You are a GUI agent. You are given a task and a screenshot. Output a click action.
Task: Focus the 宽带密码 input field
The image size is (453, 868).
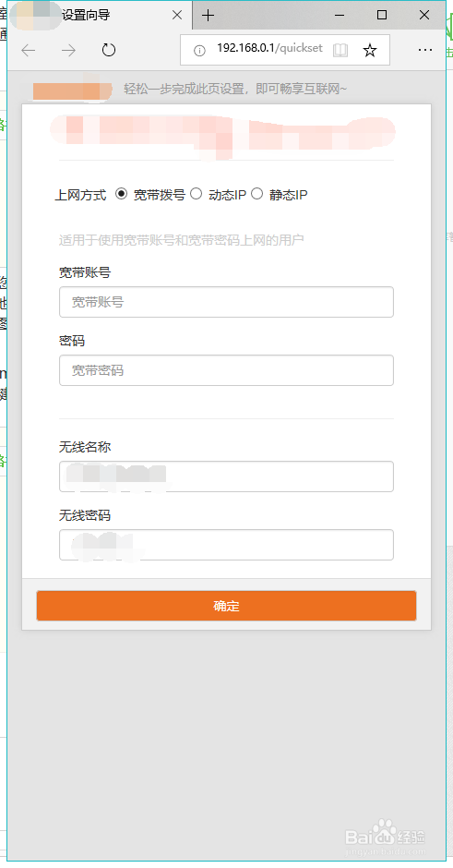(226, 370)
